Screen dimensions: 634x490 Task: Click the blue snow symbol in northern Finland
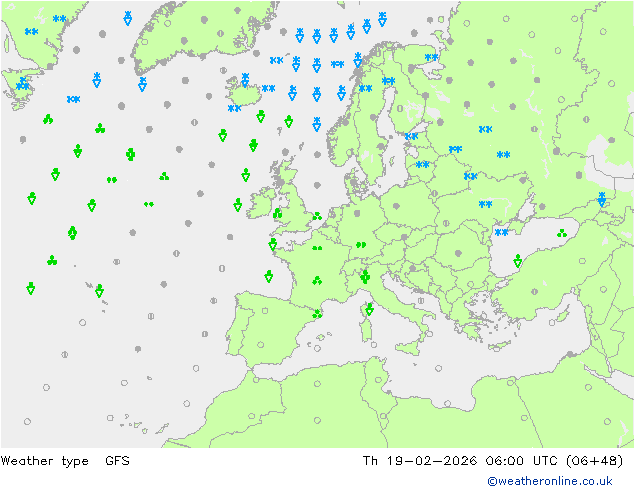[431, 57]
